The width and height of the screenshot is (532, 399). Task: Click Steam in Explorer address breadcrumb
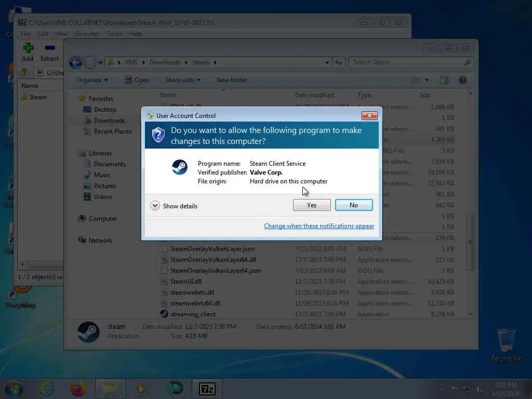[201, 62]
